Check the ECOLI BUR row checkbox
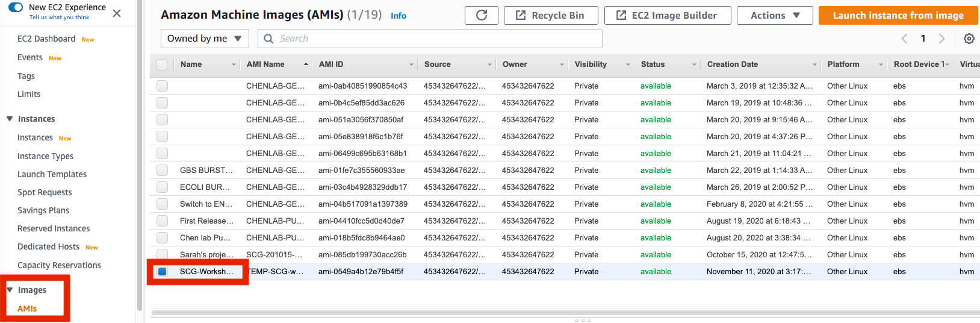980x323 pixels. [162, 187]
